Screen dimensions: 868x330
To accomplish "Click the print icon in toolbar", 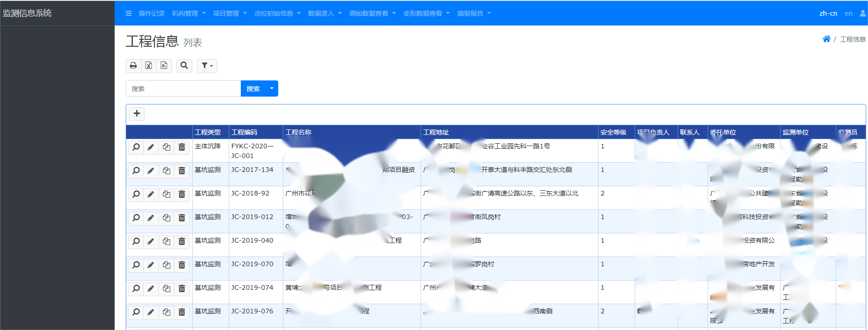I will pos(133,66).
